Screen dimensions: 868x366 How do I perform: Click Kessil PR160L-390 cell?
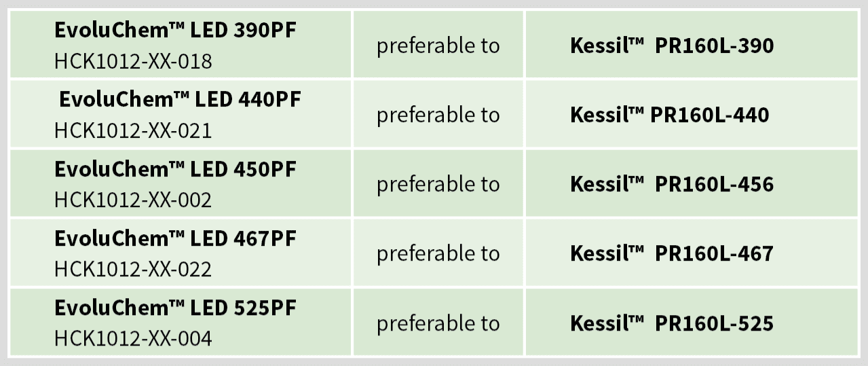pyautogui.click(x=691, y=44)
